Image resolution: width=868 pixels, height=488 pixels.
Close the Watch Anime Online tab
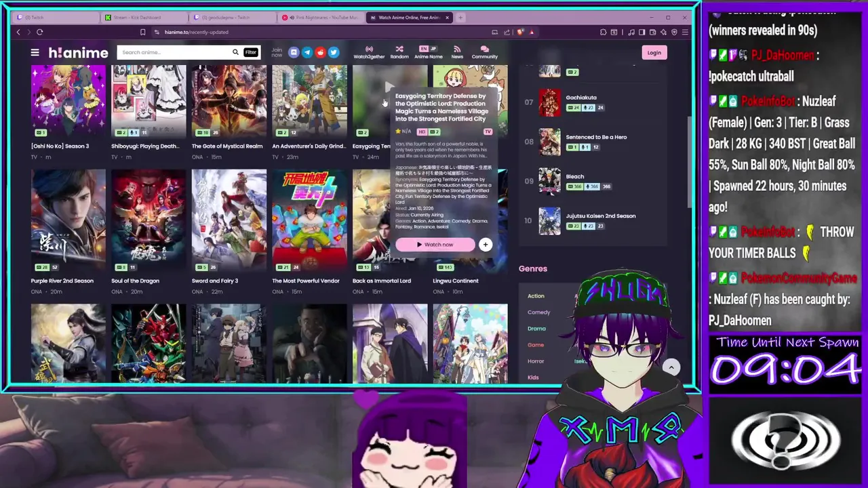[x=447, y=18]
